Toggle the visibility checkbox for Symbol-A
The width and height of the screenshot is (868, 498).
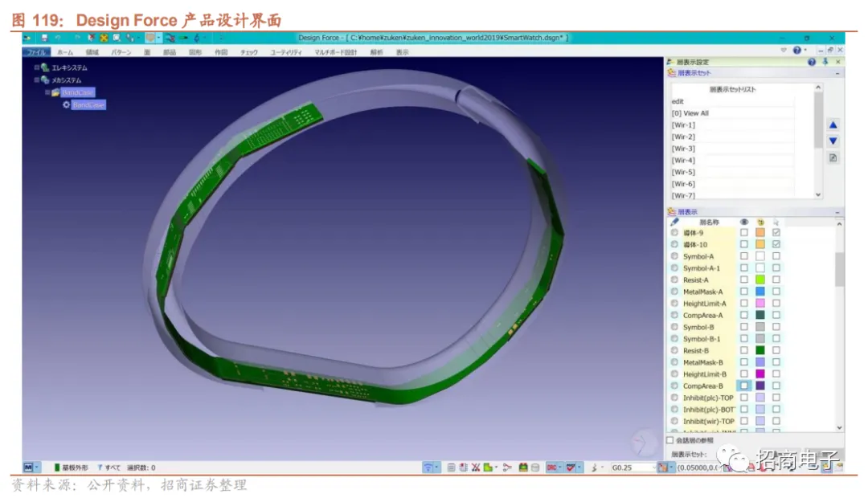point(744,256)
